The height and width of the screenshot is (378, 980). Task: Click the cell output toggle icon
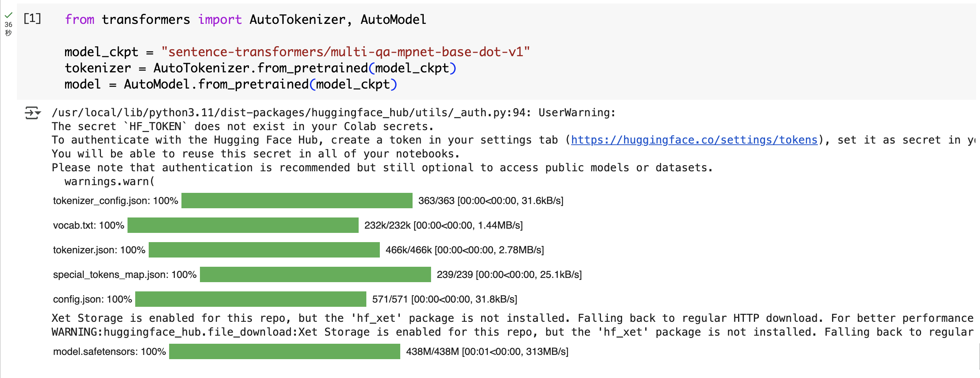[x=32, y=113]
